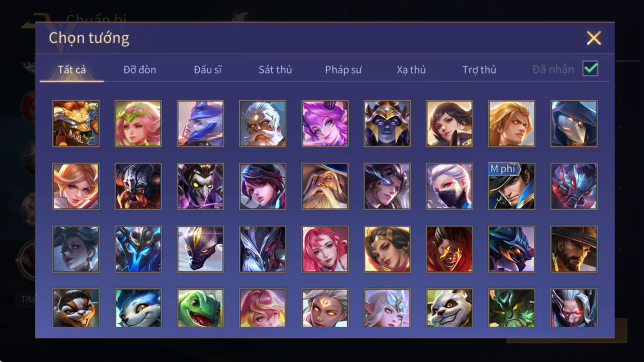
Task: Select the hooded plague doctor mask hero
Action: (x=574, y=123)
